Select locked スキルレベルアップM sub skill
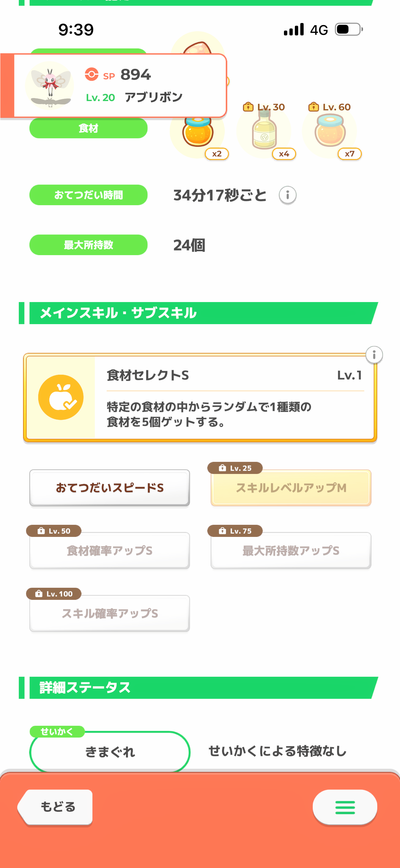 291,488
